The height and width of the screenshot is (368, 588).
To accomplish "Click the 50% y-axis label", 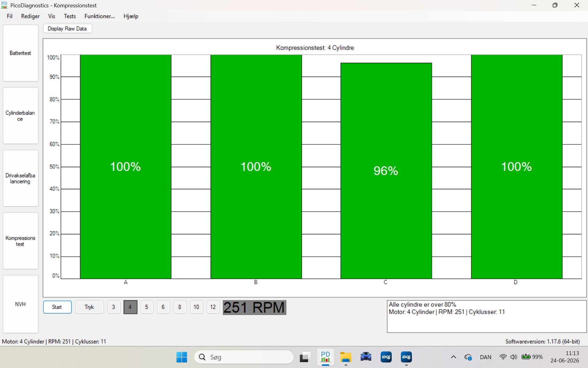I will pos(55,167).
